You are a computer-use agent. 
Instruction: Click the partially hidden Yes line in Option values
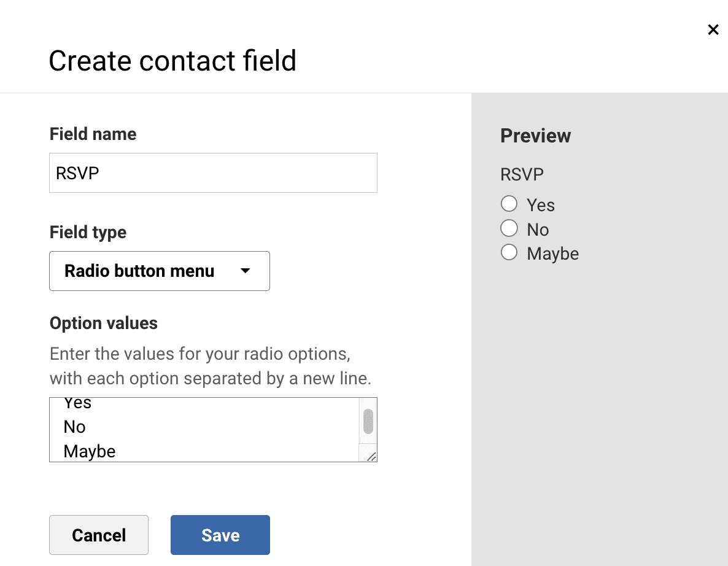[x=78, y=404]
